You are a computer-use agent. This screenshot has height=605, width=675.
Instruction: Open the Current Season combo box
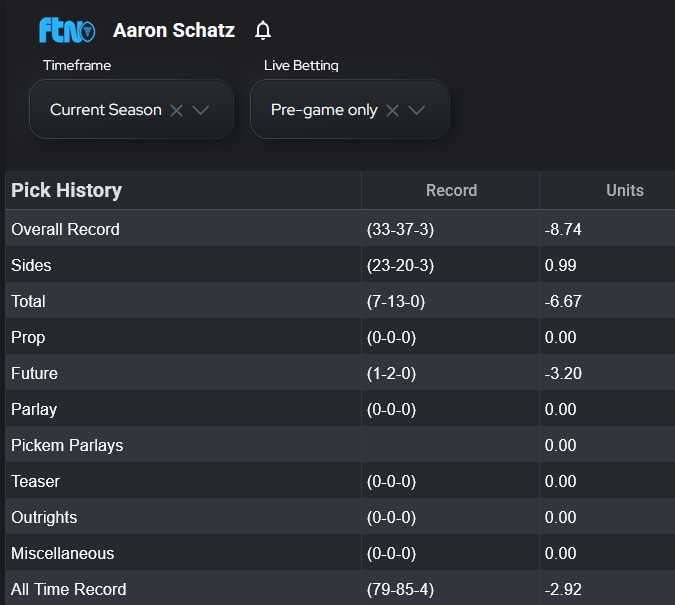coord(105,110)
